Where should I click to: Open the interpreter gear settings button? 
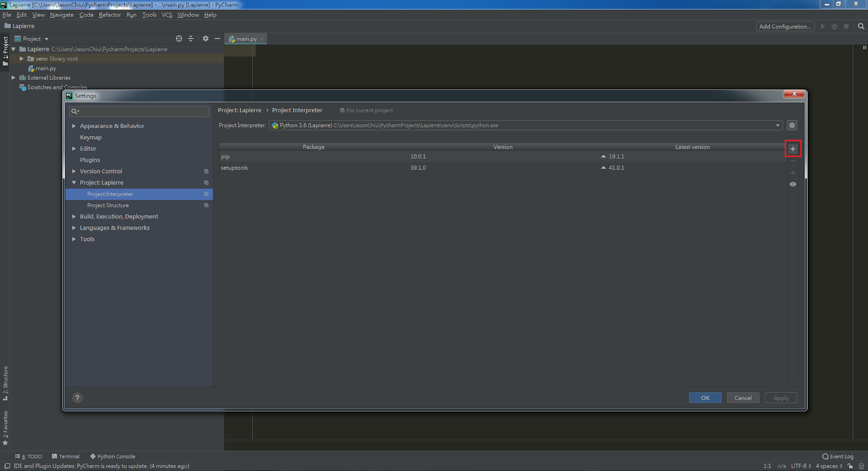coord(792,125)
